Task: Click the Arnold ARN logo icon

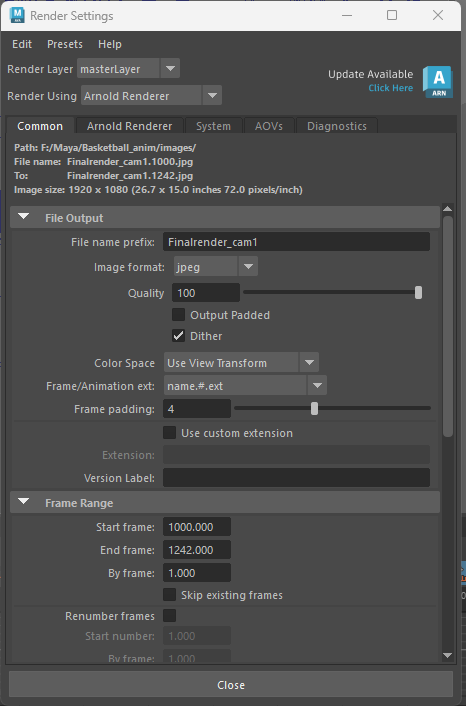Action: coord(438,81)
